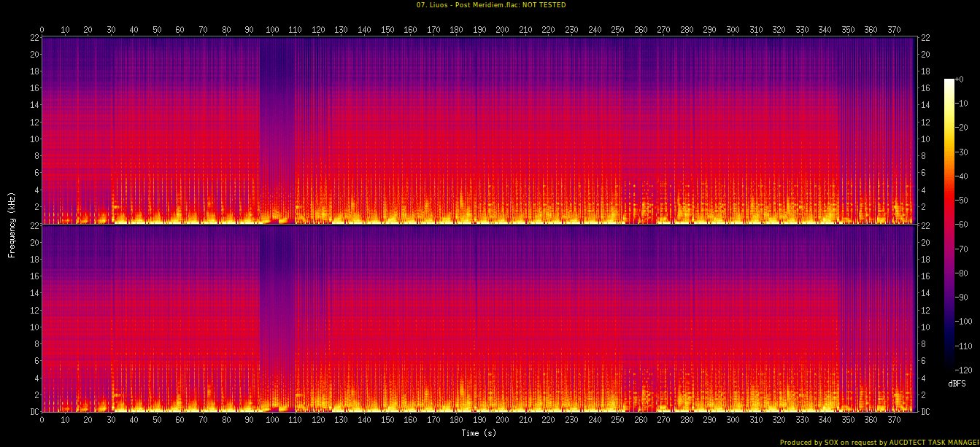This screenshot has height=447, width=980.
Task: Click the "-90" value on the dBFS scale
Action: (963, 297)
